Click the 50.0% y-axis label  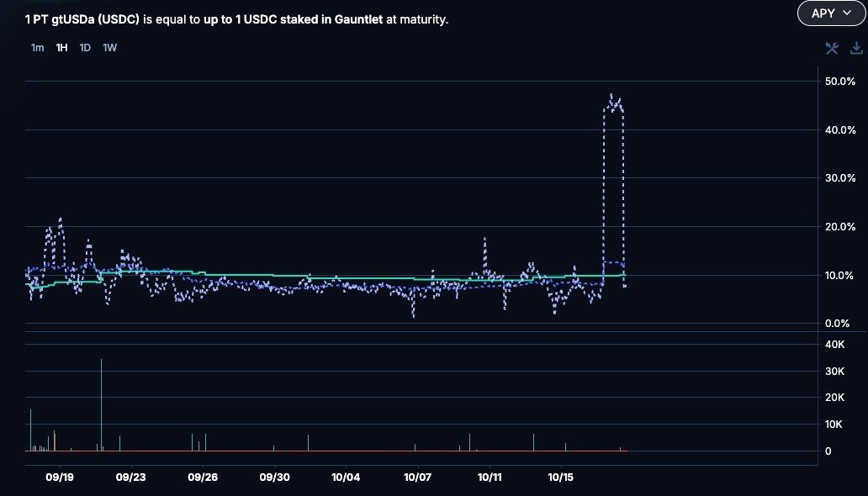point(840,82)
